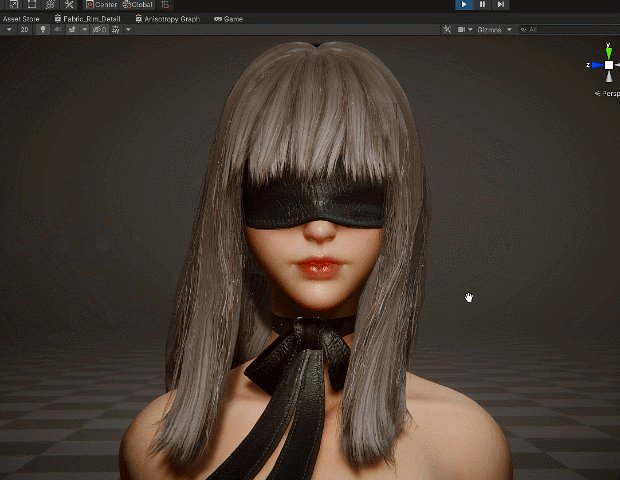
Task: Toggle Persp projection label
Action: [608, 94]
